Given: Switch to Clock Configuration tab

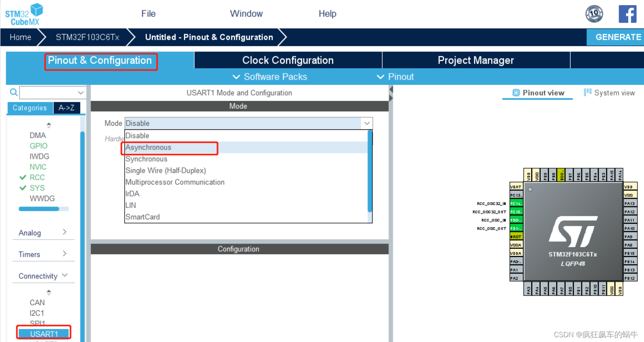Looking at the screenshot, I should click(x=288, y=60).
